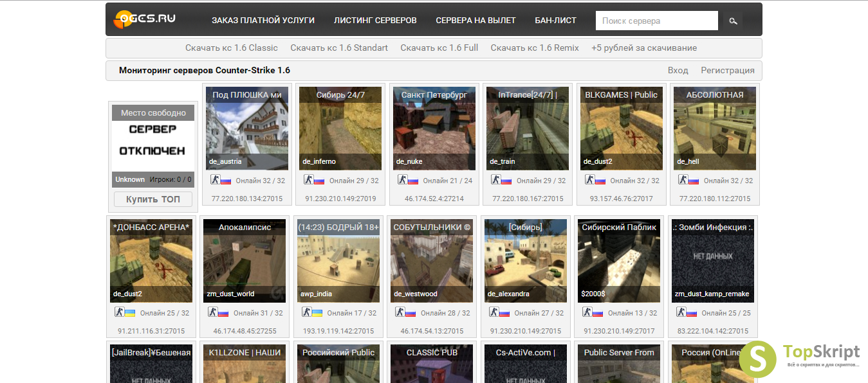Click Russian flag on BLKGAMES Public server
Viewport: 868px width, 383px height.
click(x=600, y=181)
